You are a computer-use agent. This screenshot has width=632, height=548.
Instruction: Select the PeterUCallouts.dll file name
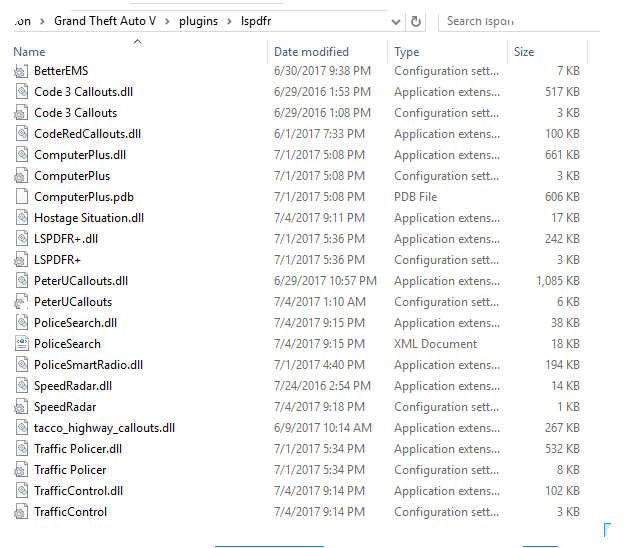81,281
